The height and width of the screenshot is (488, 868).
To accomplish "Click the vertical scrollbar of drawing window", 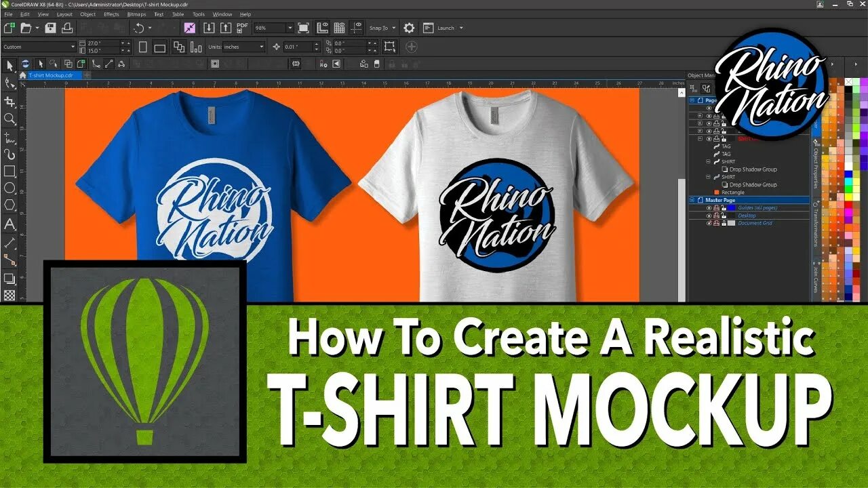I will pos(682,194).
